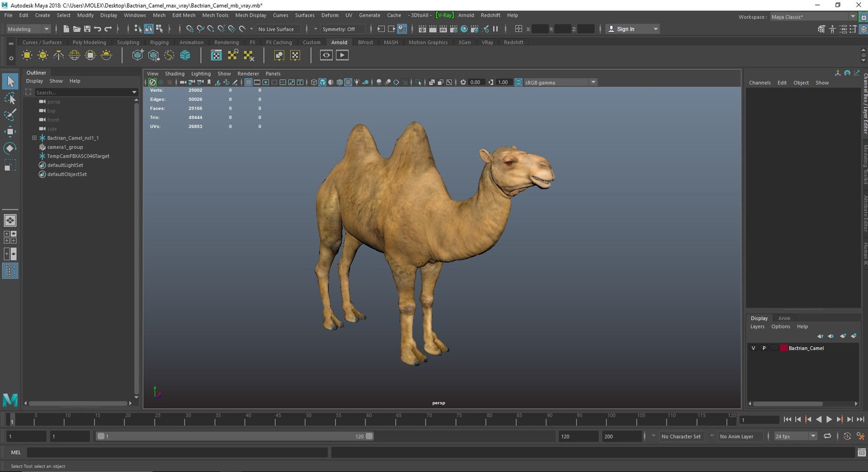Create an Arnold Skydome Light from shelf
Screen dimensions: 868x472
pos(75,55)
